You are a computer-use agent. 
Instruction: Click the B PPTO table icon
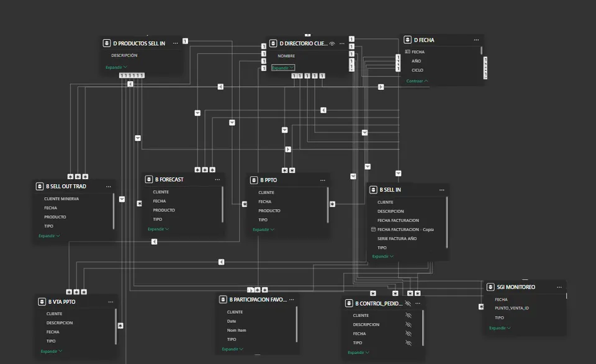click(x=254, y=180)
